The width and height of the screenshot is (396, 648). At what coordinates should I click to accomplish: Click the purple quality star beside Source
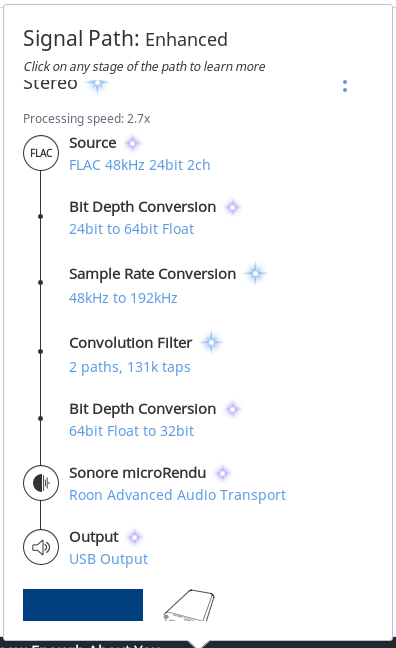click(x=133, y=143)
